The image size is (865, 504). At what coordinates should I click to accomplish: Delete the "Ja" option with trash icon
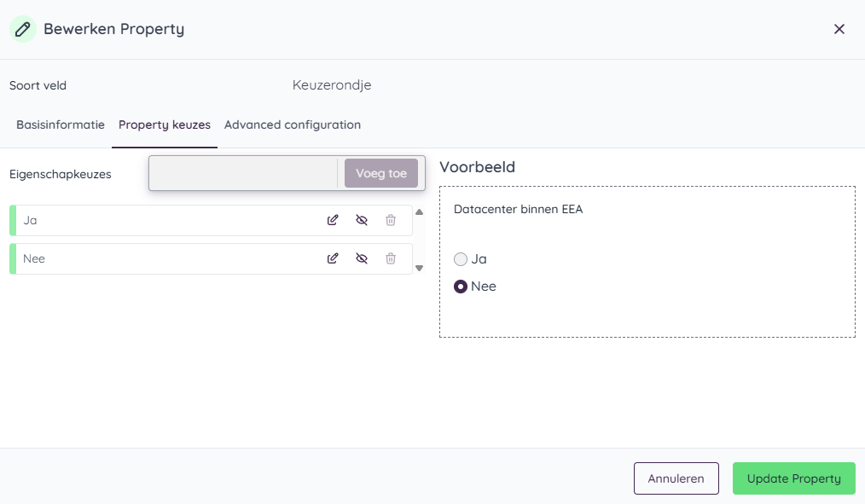click(x=391, y=220)
